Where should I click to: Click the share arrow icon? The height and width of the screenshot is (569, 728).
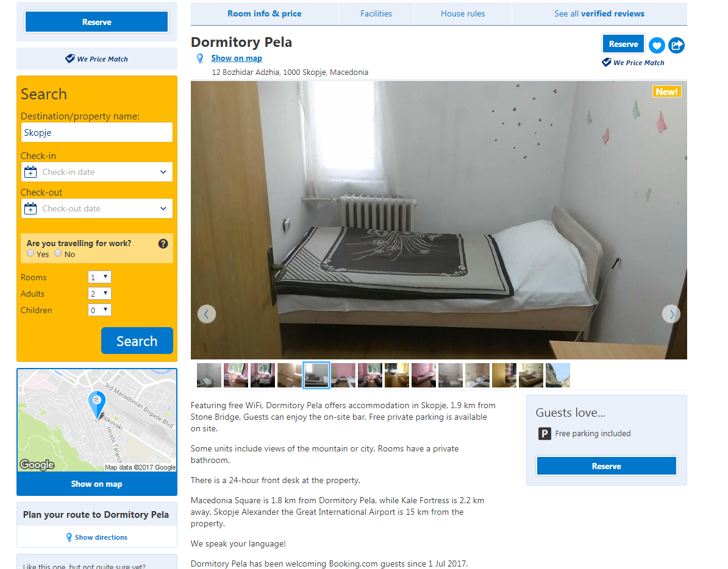tap(676, 46)
